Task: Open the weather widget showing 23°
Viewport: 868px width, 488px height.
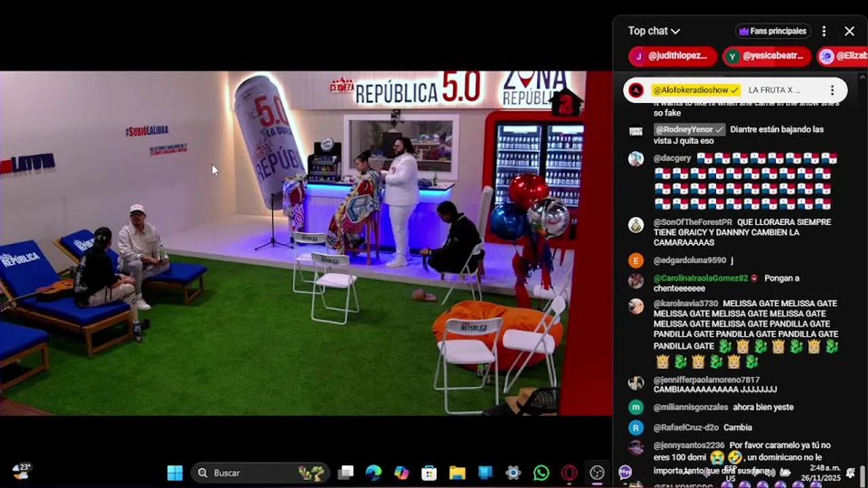Action: click(x=22, y=472)
